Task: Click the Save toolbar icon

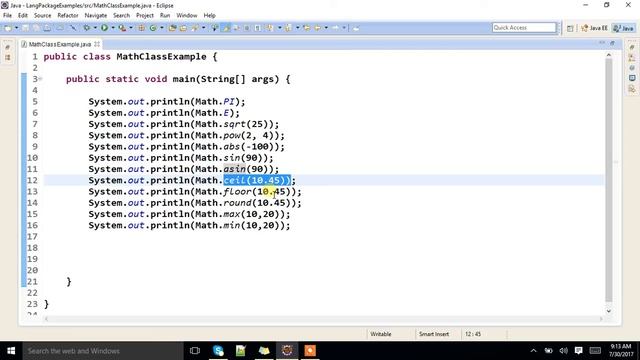Action: (x=25, y=28)
